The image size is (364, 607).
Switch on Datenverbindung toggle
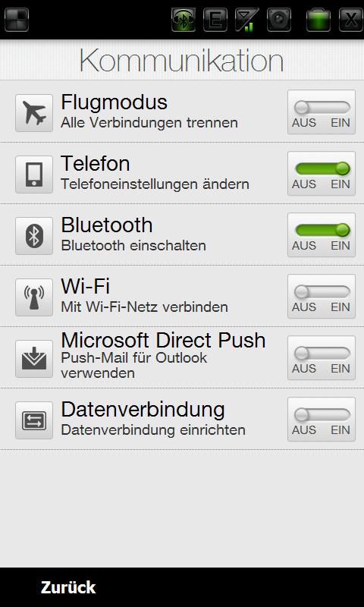pos(322,420)
